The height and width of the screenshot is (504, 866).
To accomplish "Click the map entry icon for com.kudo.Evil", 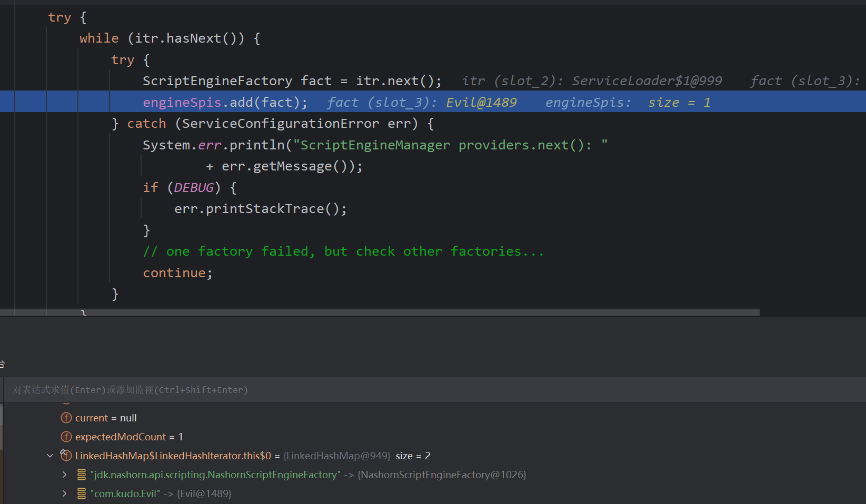I will (82, 493).
